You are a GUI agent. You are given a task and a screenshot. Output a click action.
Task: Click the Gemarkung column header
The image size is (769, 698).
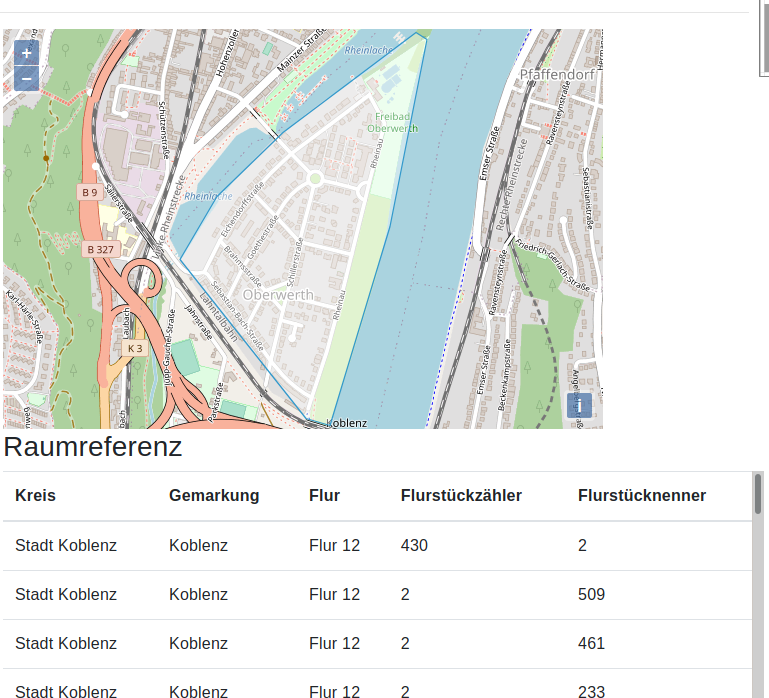[214, 495]
